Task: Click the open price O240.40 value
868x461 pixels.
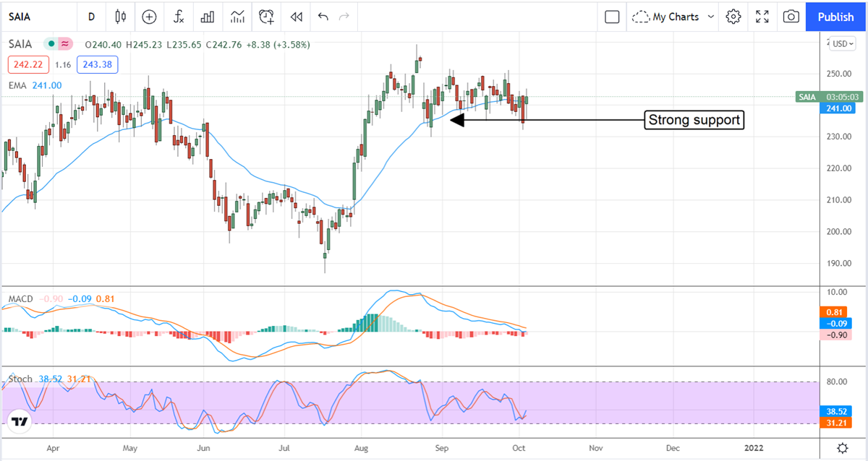Action: [104, 44]
